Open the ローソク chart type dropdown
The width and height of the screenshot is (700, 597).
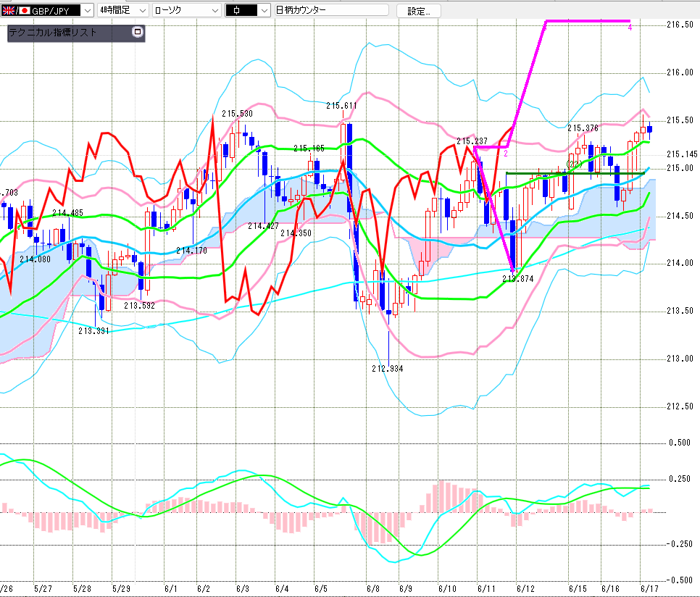pyautogui.click(x=187, y=10)
